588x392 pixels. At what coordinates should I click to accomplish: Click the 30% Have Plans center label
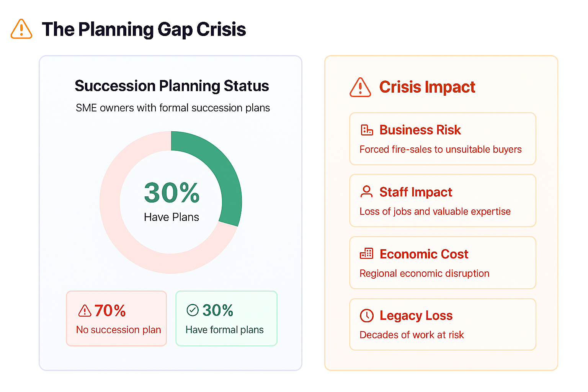171,201
